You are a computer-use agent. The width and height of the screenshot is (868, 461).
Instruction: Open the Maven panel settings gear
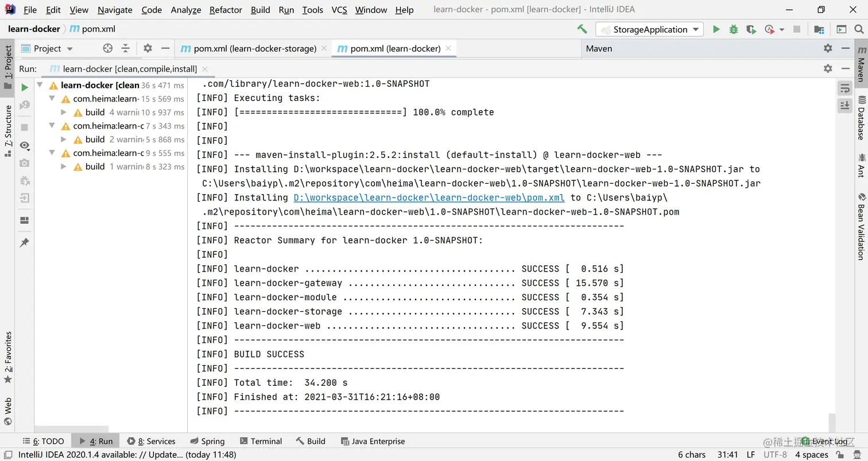pyautogui.click(x=827, y=48)
